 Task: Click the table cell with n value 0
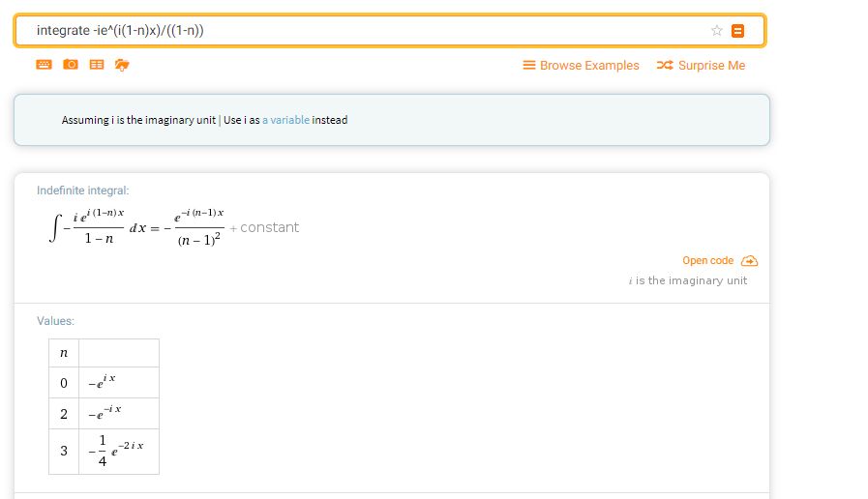click(64, 383)
